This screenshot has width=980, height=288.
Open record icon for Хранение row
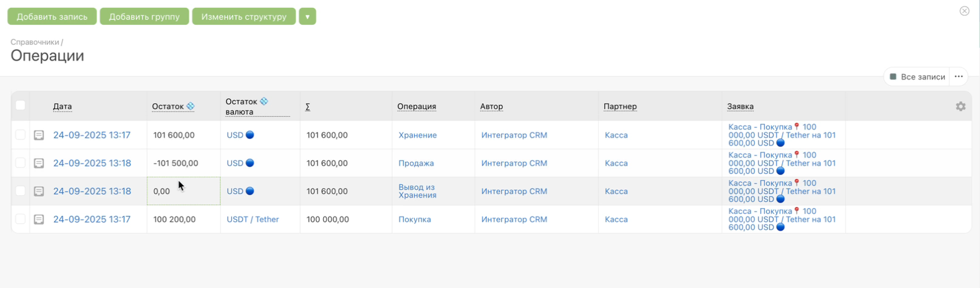tap(39, 135)
